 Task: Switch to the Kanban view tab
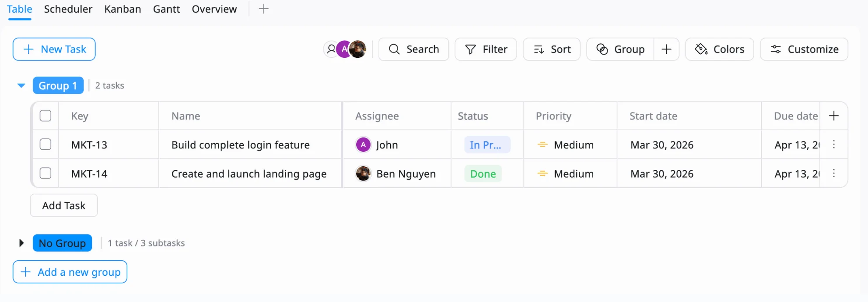click(122, 9)
